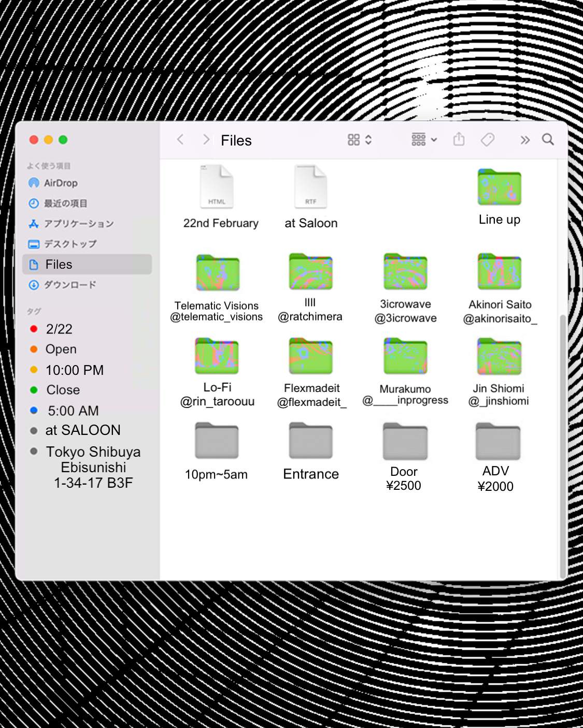Viewport: 583px width, 728px height.
Task: Open デスクトップ from the sidebar
Action: (x=70, y=244)
